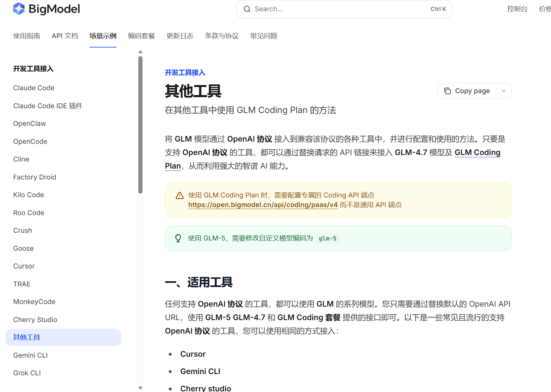Select the 场景示例 tab
551x392 pixels.
point(103,36)
